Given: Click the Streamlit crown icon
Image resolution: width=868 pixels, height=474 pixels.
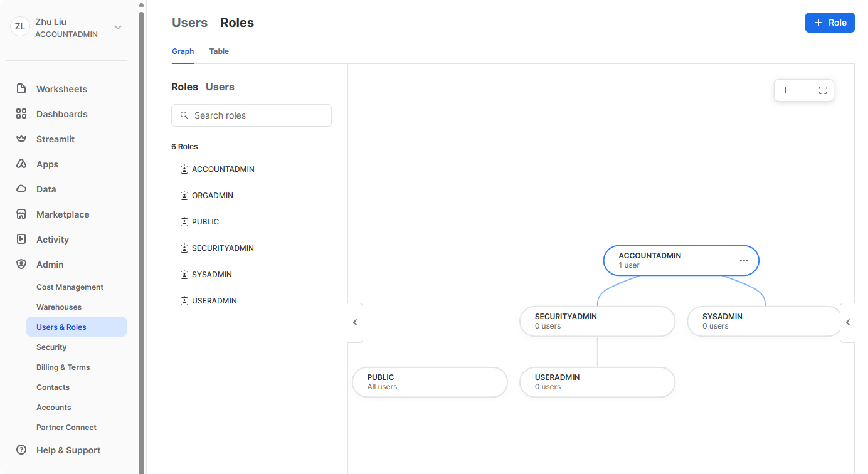Looking at the screenshot, I should (x=21, y=139).
